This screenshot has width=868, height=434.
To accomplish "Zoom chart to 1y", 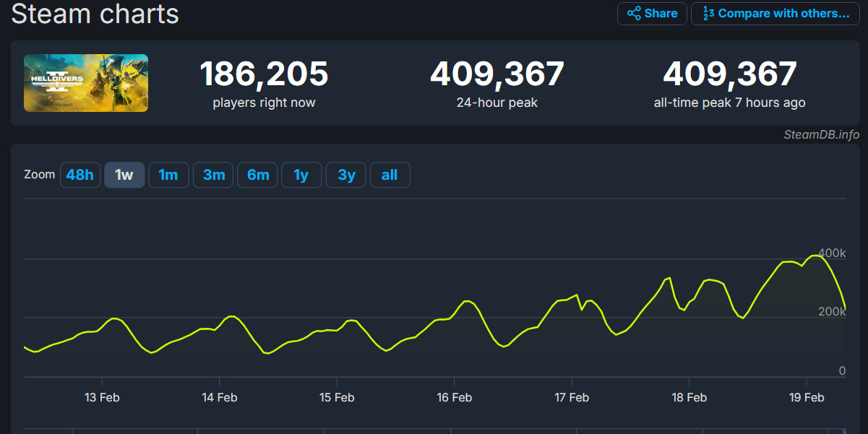I will pyautogui.click(x=301, y=175).
